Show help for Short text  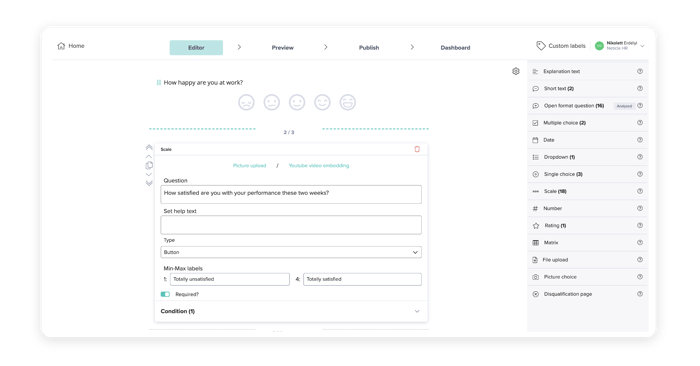click(x=640, y=88)
